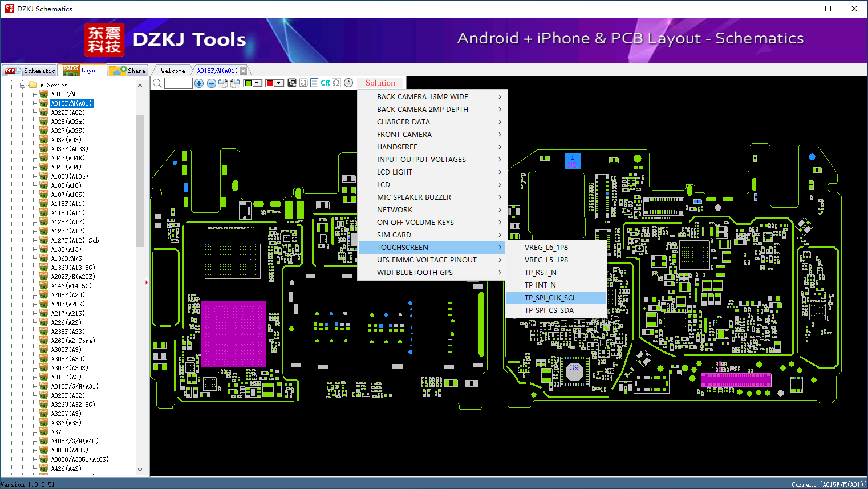Click the DZKJ app icon in title bar
This screenshot has height=489, width=868.
[x=9, y=9]
